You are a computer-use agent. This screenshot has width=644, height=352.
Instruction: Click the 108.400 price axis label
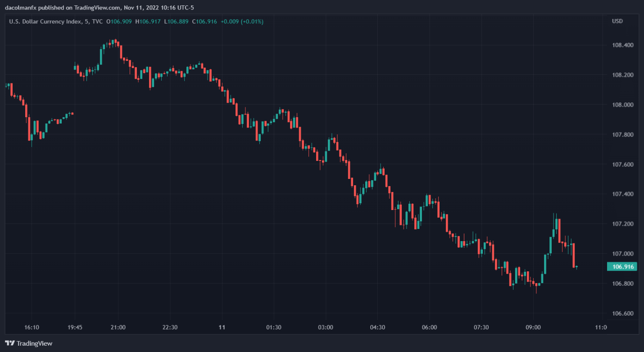(x=624, y=45)
